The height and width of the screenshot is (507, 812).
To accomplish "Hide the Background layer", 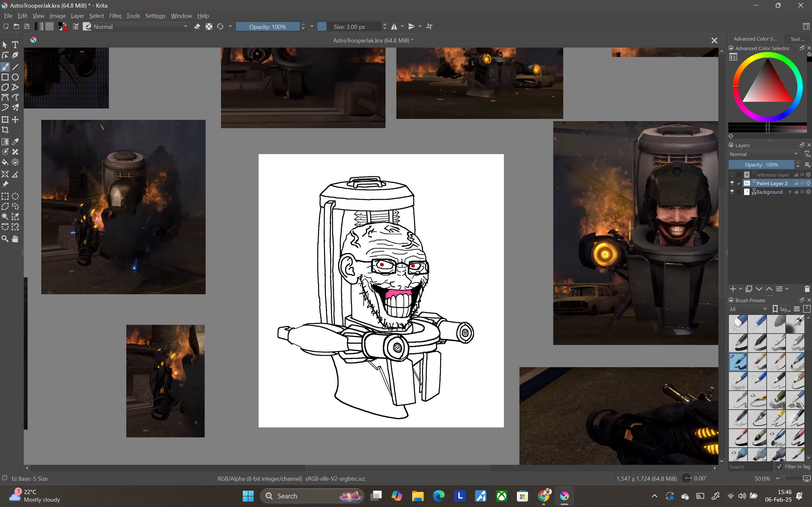I will (732, 192).
